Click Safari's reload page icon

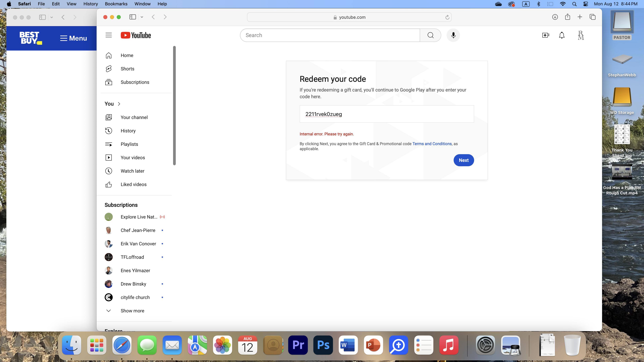click(x=447, y=17)
